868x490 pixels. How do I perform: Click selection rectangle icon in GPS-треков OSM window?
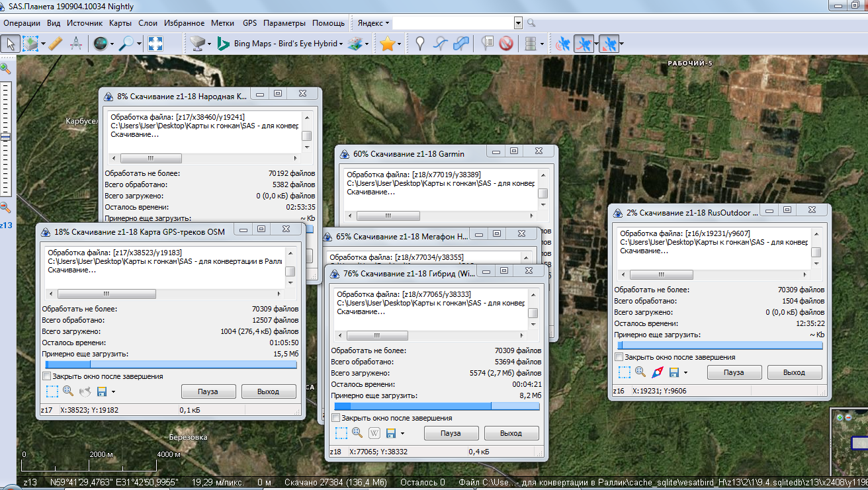pyautogui.click(x=52, y=391)
